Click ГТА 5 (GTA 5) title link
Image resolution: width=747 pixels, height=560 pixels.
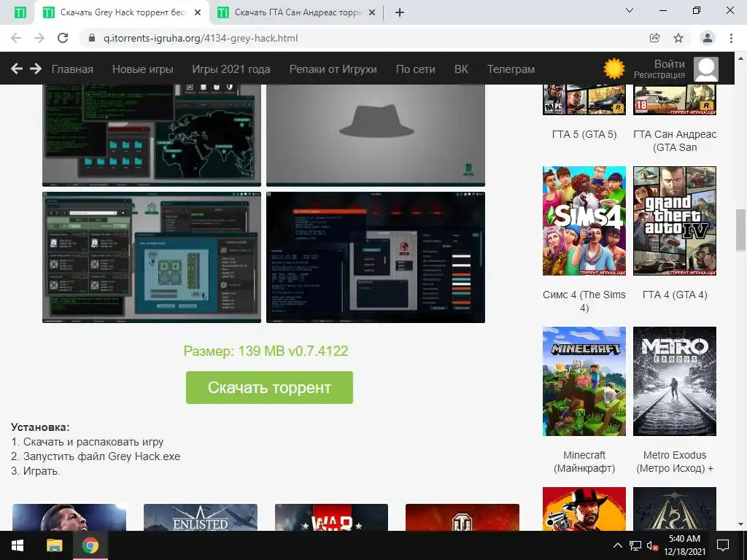coord(584,134)
